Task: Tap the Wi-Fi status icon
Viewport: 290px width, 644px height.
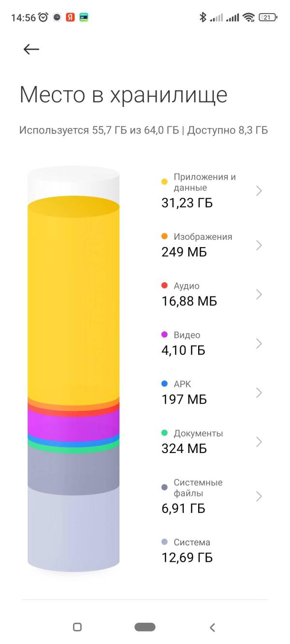Action: (x=249, y=18)
